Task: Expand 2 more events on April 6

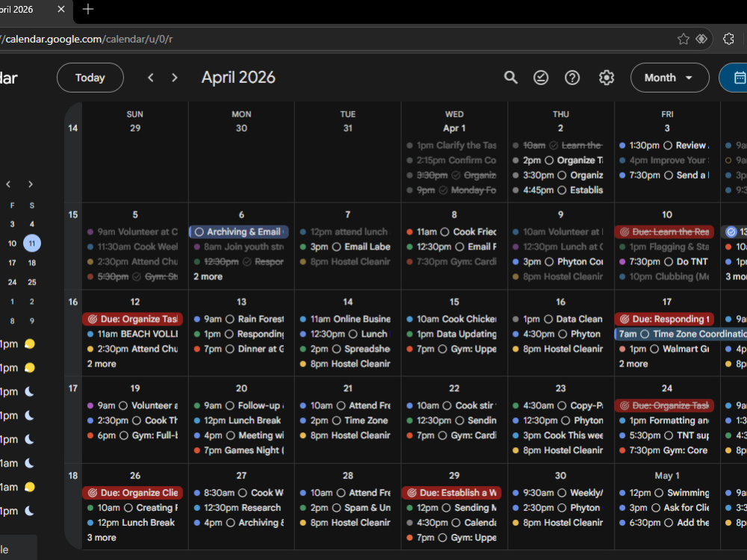Action: point(208,277)
